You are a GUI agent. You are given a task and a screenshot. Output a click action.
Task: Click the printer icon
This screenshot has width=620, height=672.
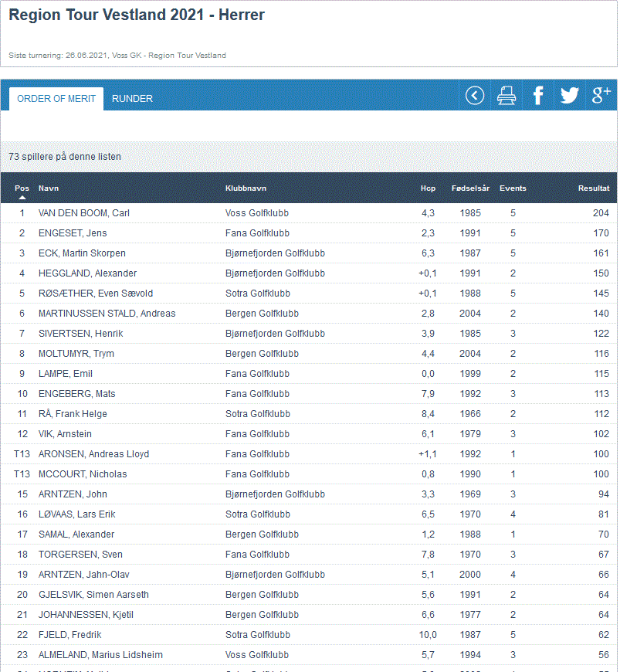click(507, 95)
